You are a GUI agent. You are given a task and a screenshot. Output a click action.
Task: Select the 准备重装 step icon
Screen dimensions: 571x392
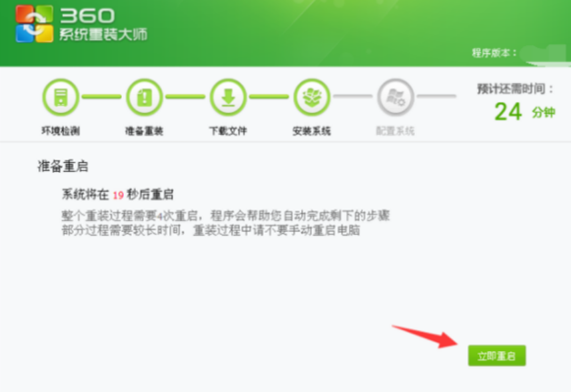pyautogui.click(x=144, y=97)
